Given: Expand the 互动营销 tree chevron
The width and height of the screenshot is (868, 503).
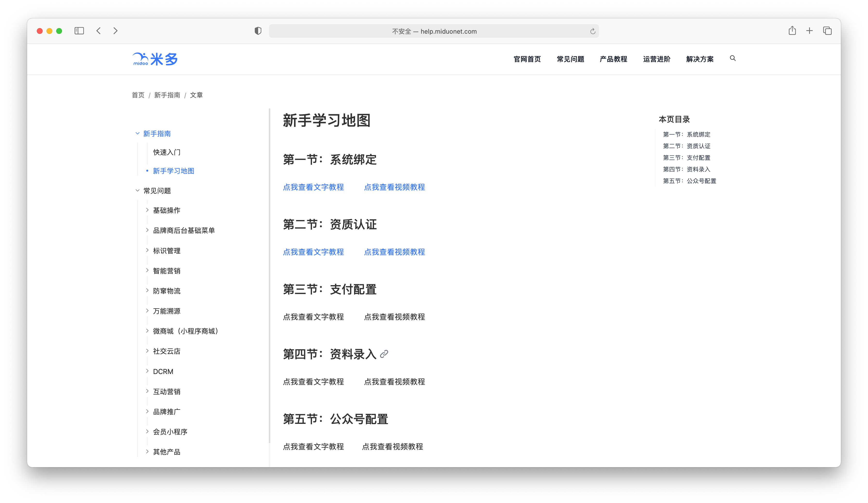Looking at the screenshot, I should tap(147, 391).
